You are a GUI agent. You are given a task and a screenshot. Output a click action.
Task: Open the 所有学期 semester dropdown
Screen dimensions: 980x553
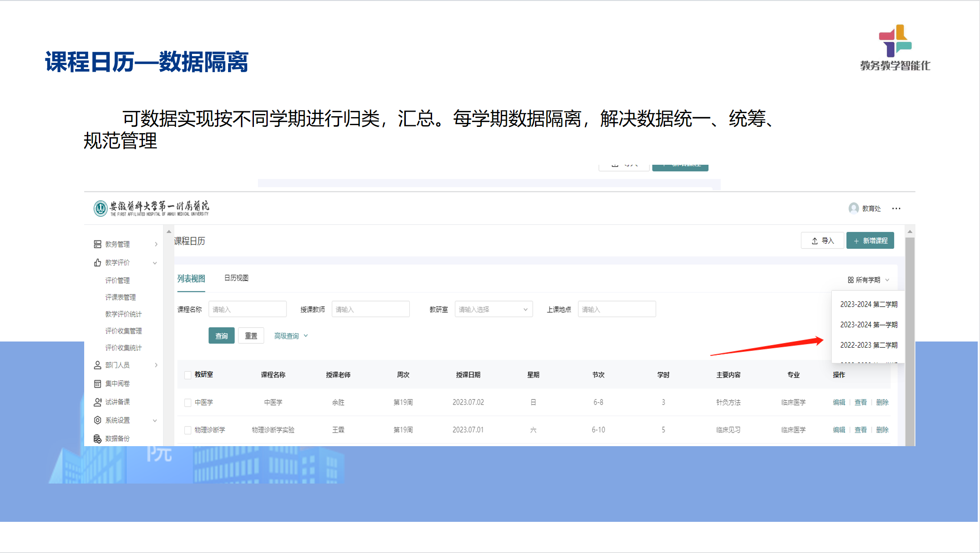click(868, 280)
